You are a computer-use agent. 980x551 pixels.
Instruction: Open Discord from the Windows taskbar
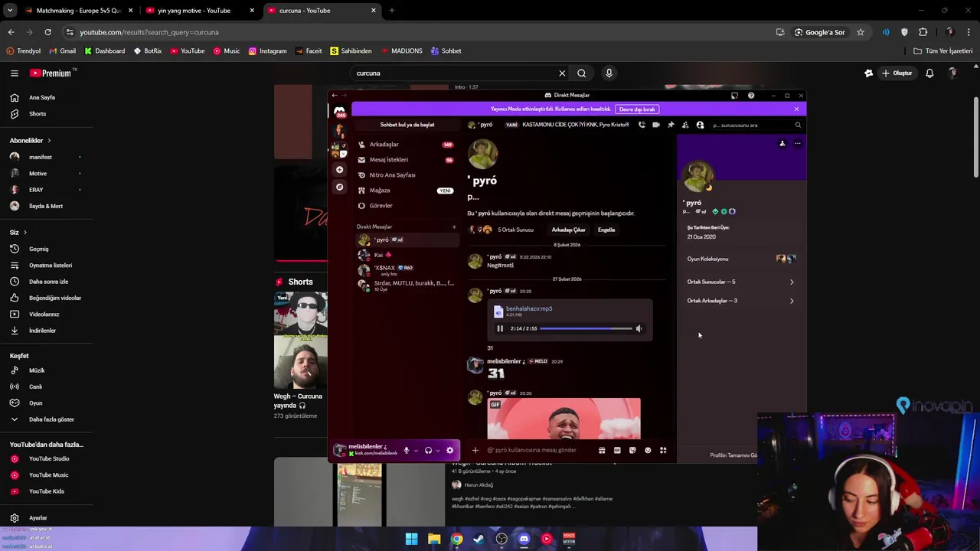(x=524, y=539)
